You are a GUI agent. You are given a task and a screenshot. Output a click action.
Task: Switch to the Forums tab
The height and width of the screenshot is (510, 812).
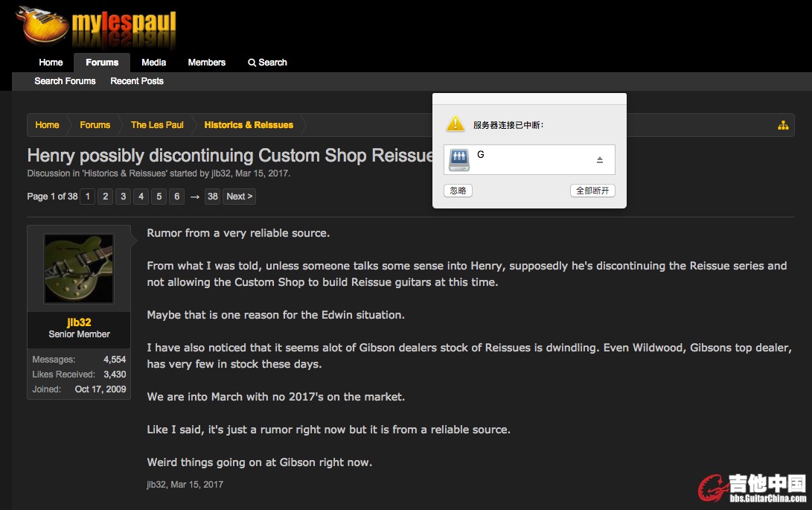(x=102, y=63)
